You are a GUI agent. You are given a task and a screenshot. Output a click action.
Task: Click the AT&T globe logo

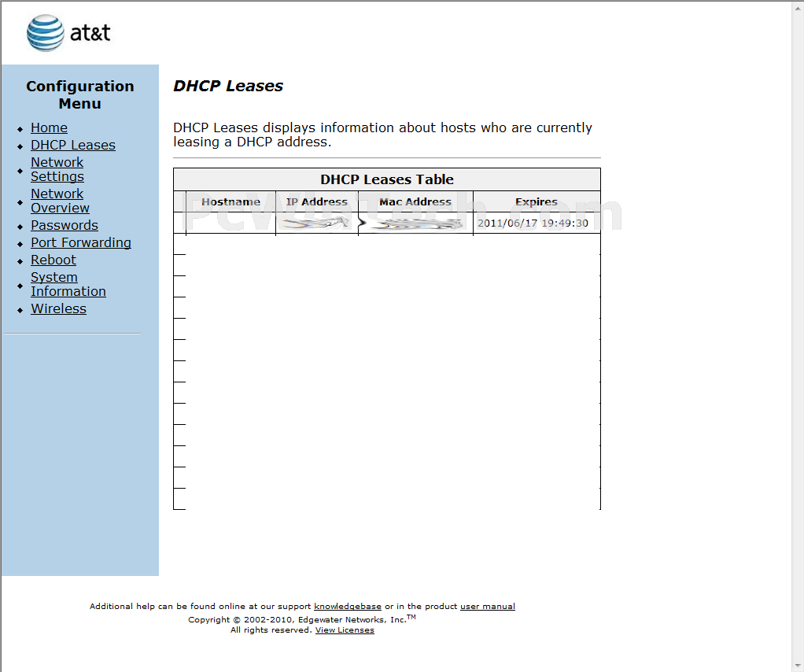pyautogui.click(x=46, y=33)
